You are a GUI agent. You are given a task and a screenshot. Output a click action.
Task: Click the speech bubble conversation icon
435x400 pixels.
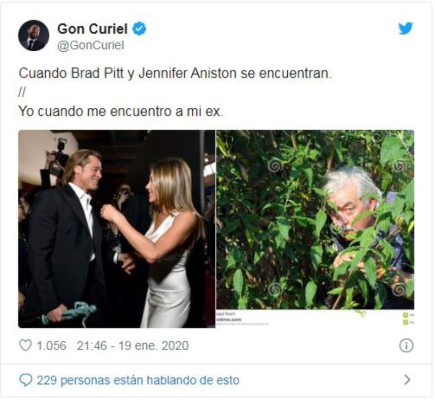[26, 380]
